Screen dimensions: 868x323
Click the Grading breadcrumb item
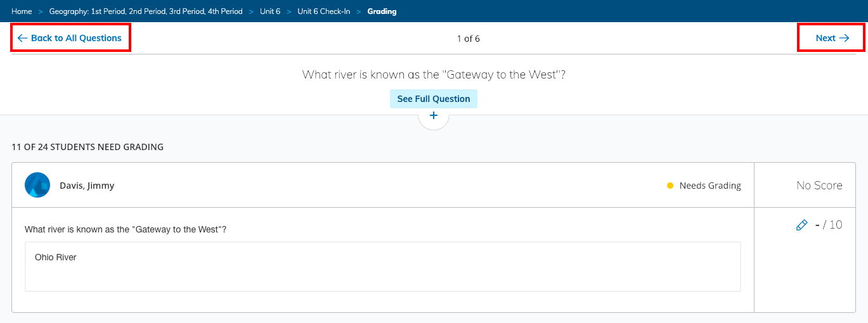point(382,11)
